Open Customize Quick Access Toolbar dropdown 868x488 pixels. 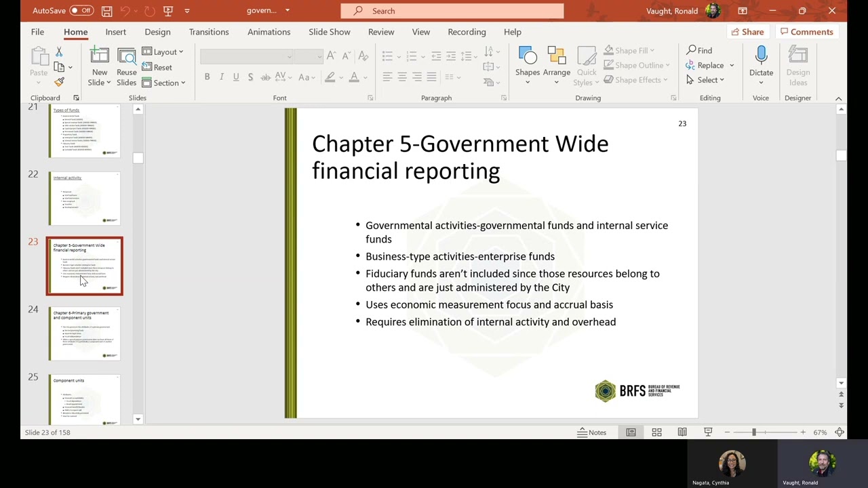coord(187,11)
